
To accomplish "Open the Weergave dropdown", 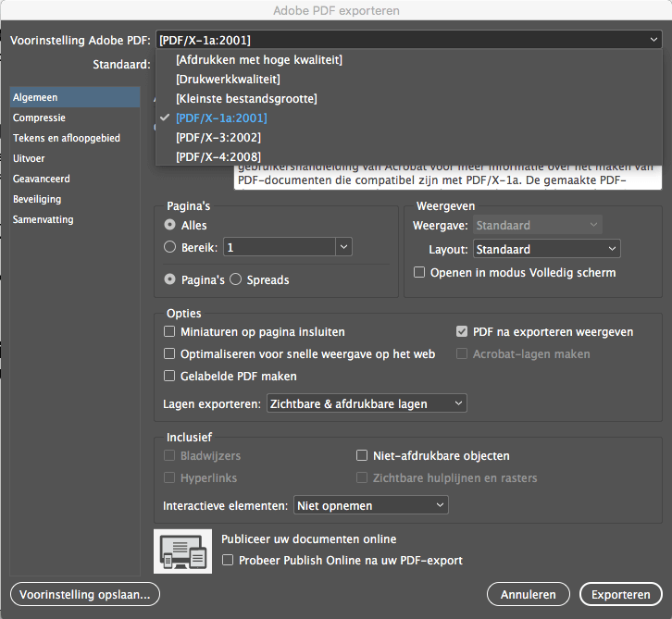I will [x=538, y=225].
